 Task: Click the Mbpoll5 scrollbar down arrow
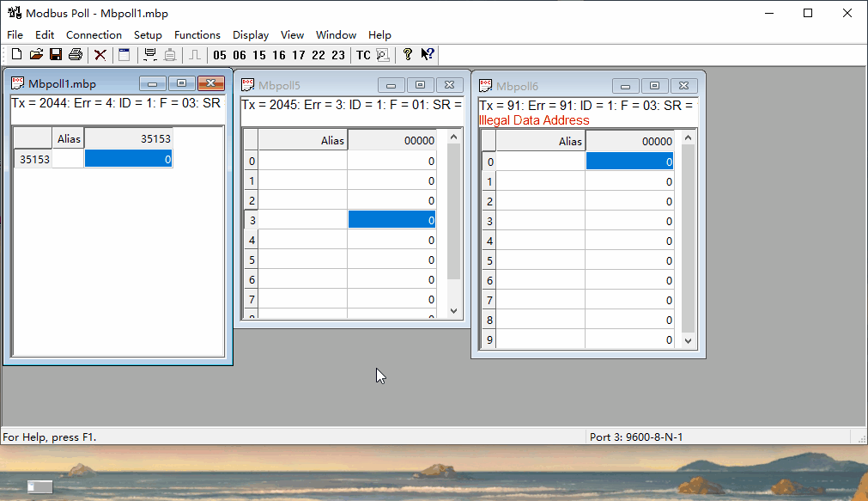point(454,311)
